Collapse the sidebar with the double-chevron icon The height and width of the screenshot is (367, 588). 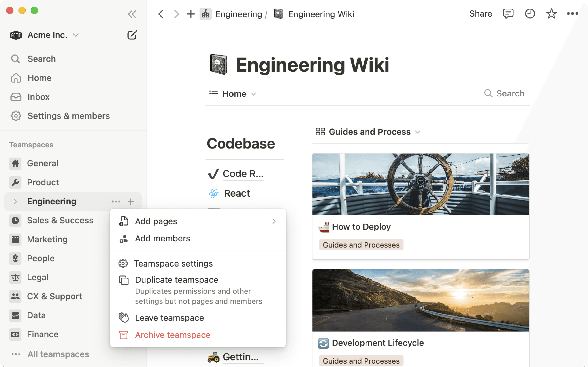[x=132, y=14]
